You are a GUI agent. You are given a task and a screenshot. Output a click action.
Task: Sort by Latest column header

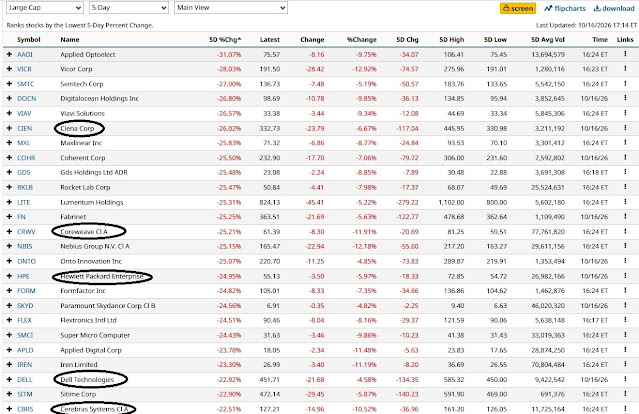coord(270,40)
